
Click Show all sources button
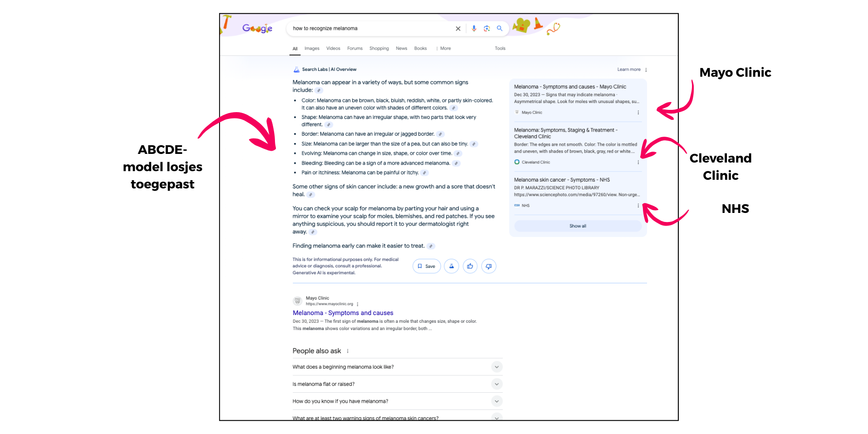pos(578,226)
